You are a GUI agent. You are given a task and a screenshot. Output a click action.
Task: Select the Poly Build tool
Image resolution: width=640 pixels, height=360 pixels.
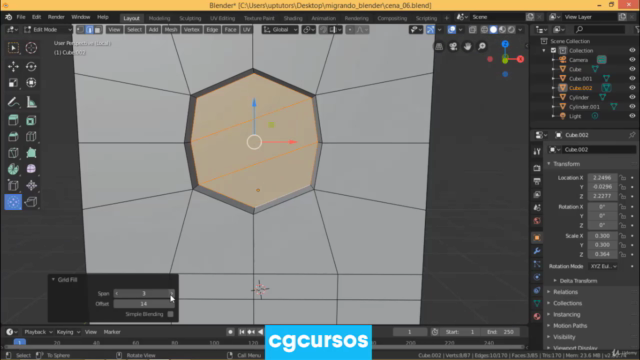[x=31, y=153]
